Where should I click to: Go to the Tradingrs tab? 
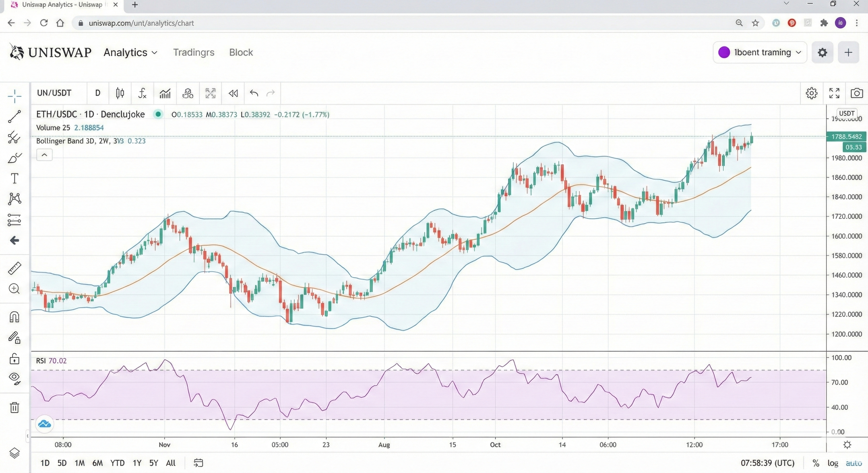point(194,53)
